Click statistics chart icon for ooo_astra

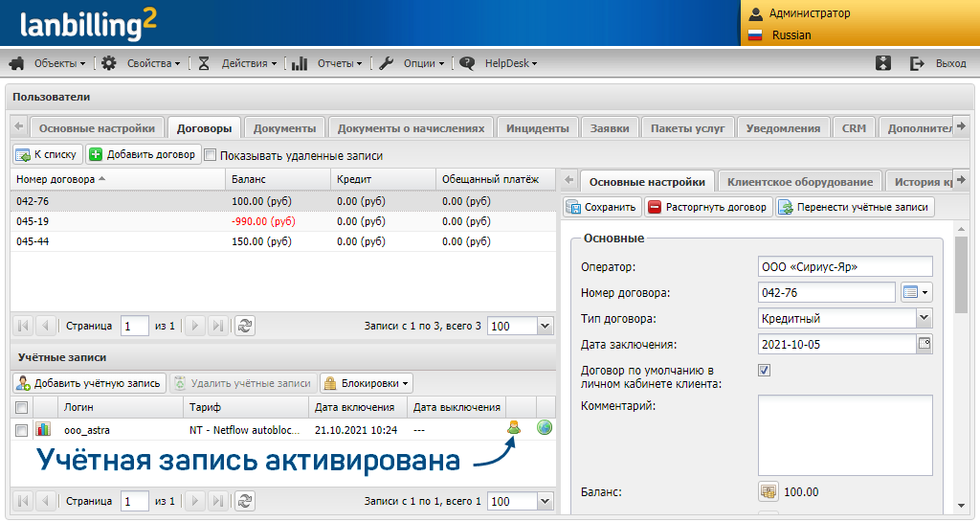(x=43, y=429)
